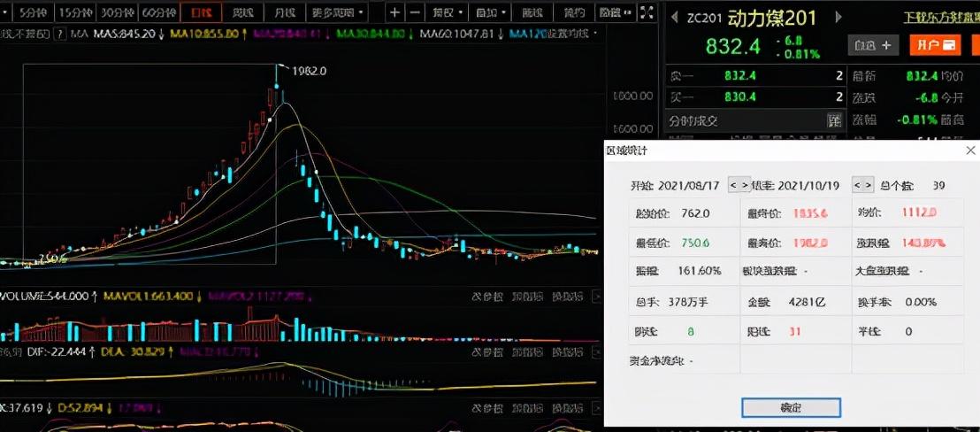Open the 复权 dropdown menu
The image size is (980, 432).
(x=448, y=12)
